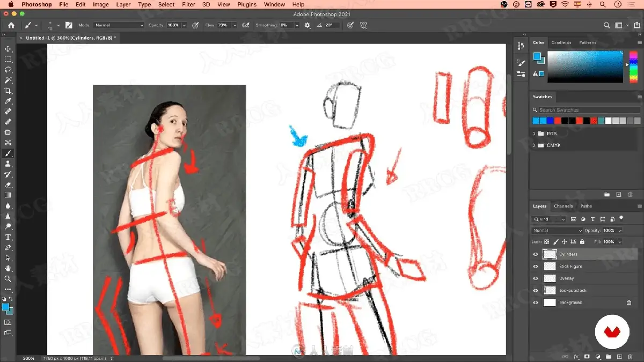Select the Gradient tool

point(8,195)
